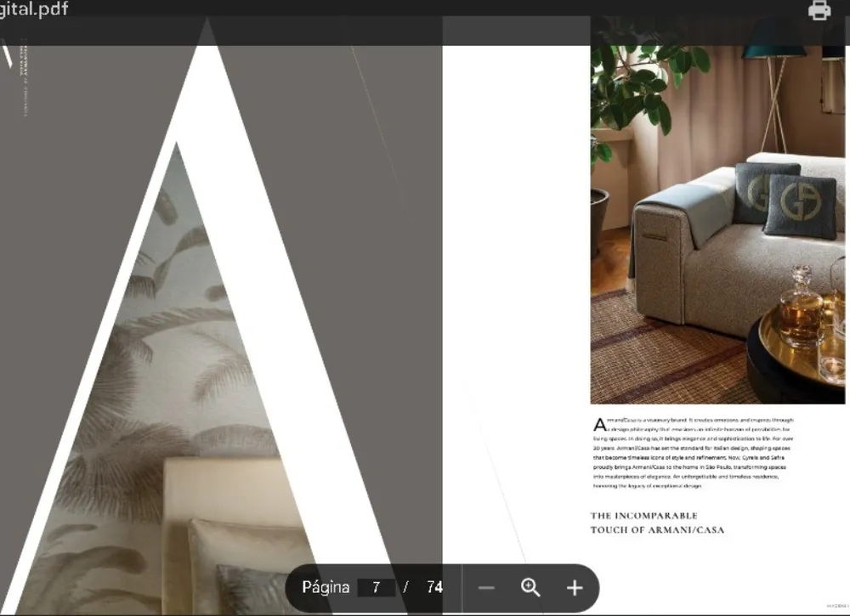Zoom in with the plus button
The height and width of the screenshot is (616, 850).
tap(575, 588)
